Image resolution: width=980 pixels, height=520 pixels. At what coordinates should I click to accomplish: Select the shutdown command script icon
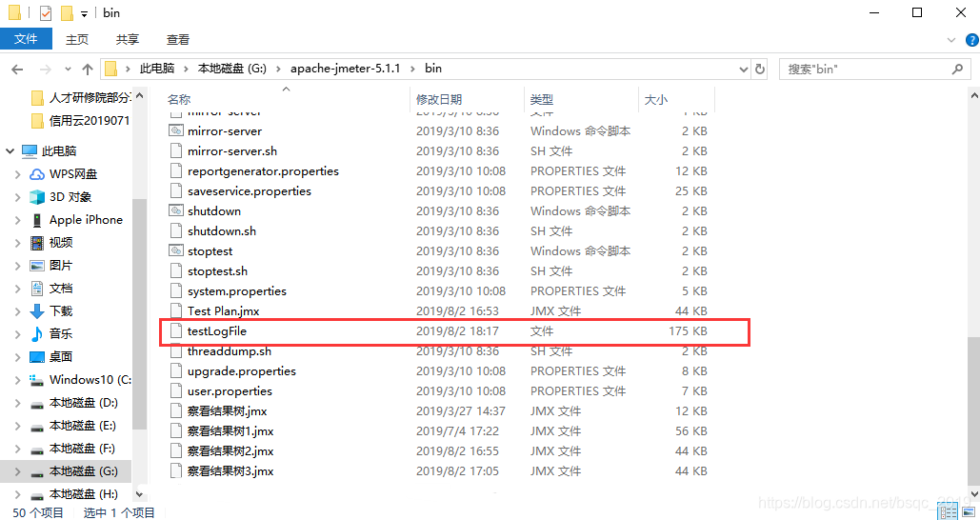click(176, 210)
